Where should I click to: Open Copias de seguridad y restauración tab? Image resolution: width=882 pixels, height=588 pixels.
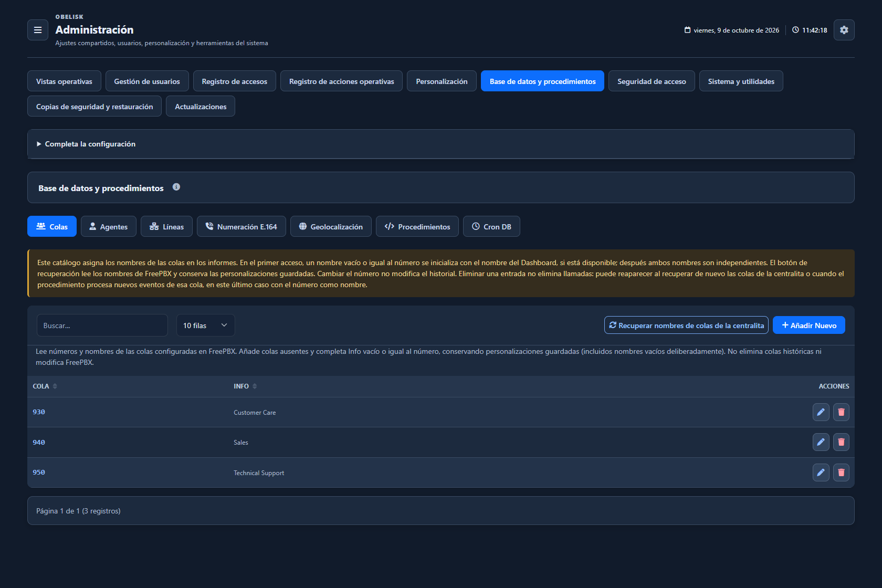94,107
